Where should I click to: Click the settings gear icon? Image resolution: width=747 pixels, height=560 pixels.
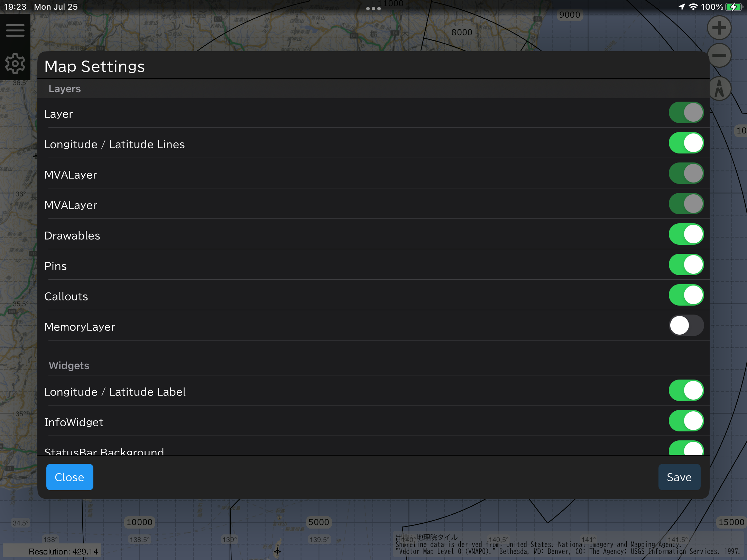(15, 64)
